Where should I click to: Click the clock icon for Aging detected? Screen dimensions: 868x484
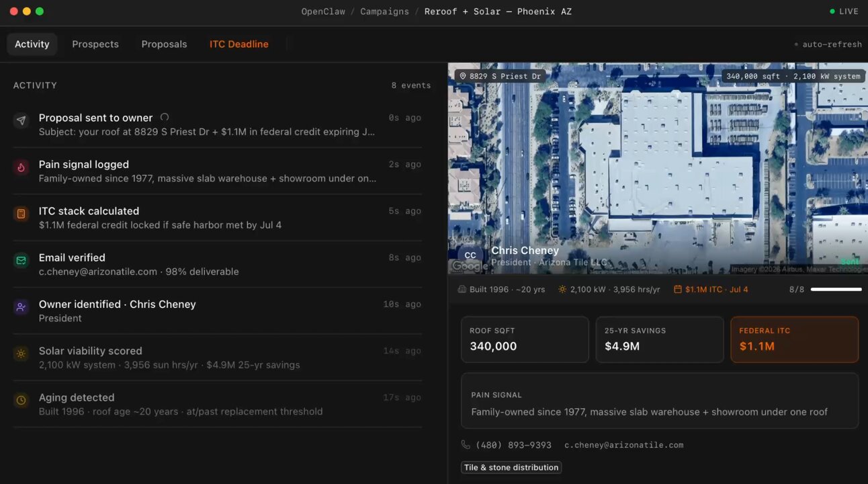click(x=21, y=400)
